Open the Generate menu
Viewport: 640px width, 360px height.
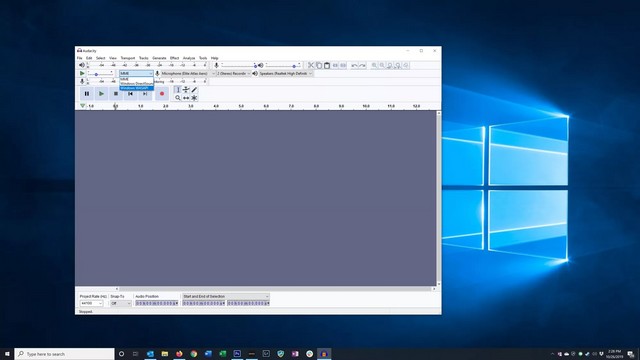[x=159, y=58]
